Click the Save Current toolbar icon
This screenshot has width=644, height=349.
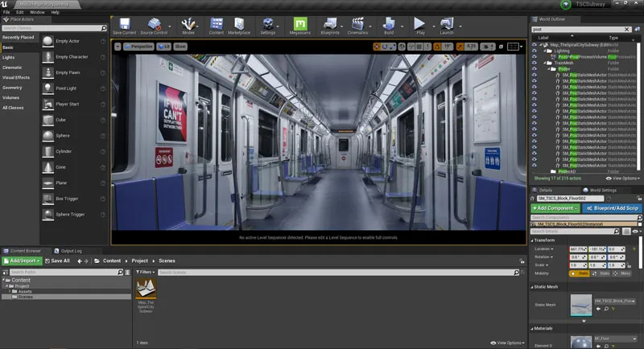(x=124, y=23)
